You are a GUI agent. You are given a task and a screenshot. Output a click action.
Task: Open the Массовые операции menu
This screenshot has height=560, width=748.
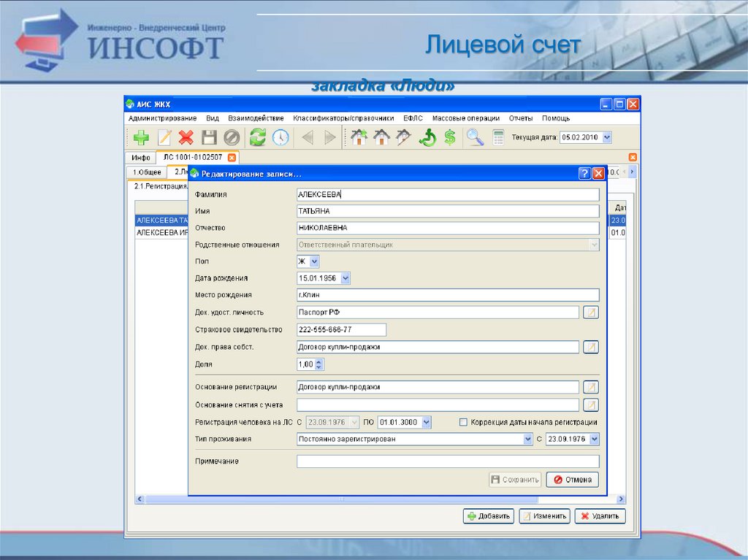click(465, 118)
